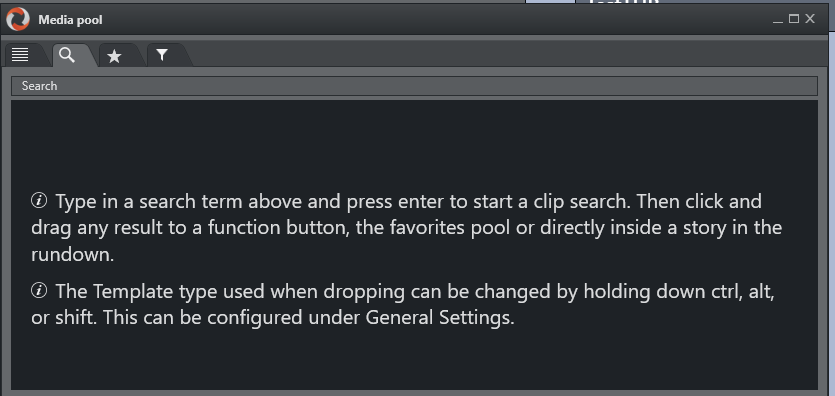
Task: Click the empty tab strip right of filter tab
Action: tap(506, 55)
